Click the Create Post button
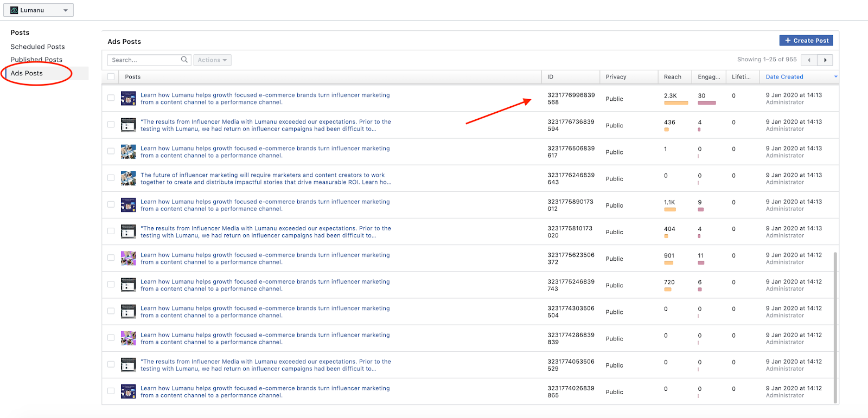 tap(806, 41)
